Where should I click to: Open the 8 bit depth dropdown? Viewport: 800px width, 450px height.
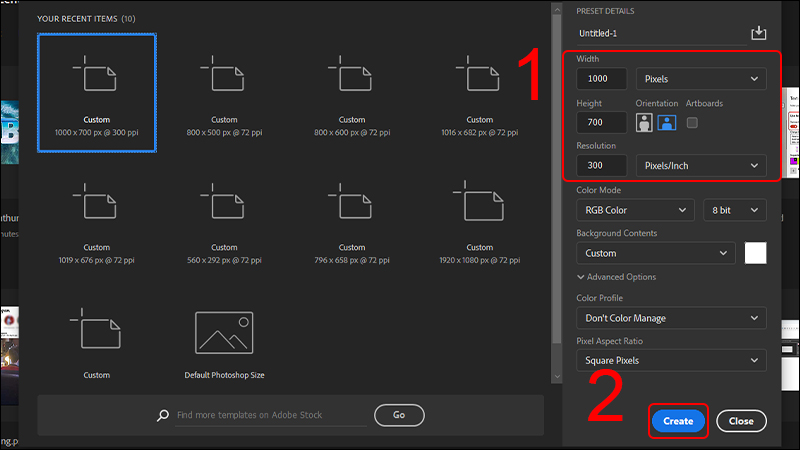(735, 210)
